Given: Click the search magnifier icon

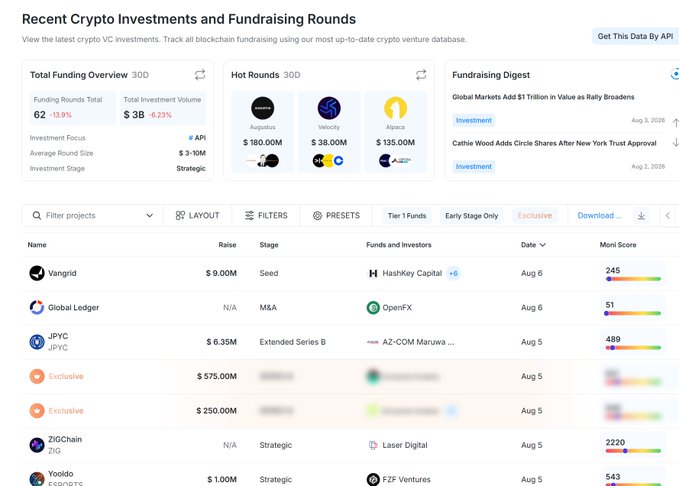Looking at the screenshot, I should click(37, 216).
